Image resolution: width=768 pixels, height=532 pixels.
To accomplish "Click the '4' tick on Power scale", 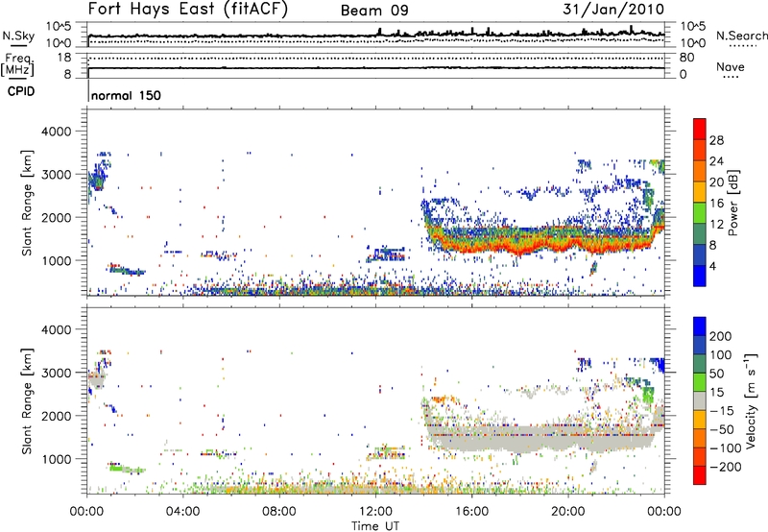I will pos(713,266).
